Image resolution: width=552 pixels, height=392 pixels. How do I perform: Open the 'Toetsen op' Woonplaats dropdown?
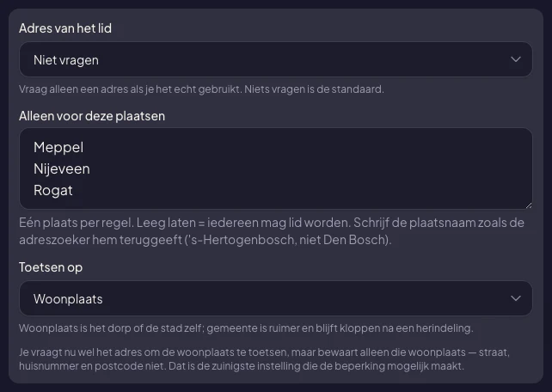click(x=276, y=298)
